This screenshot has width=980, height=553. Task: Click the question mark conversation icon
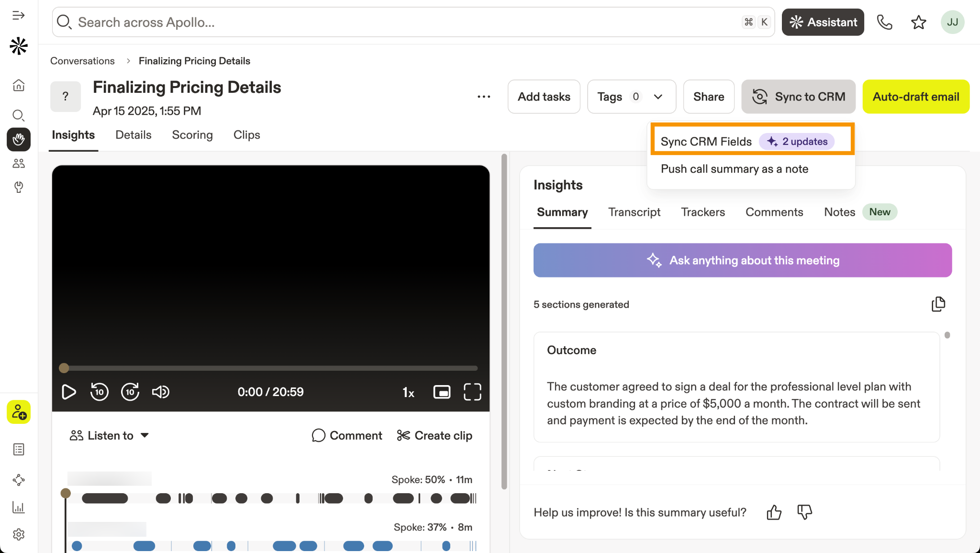66,97
